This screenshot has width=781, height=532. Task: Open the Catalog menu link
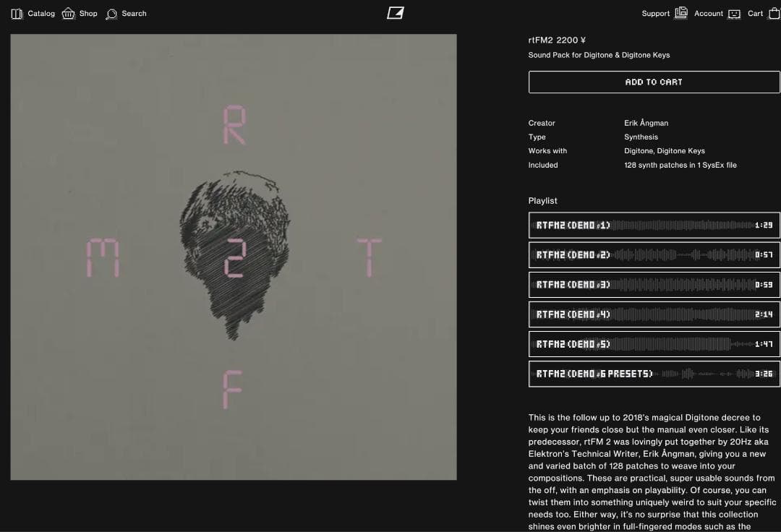point(41,14)
